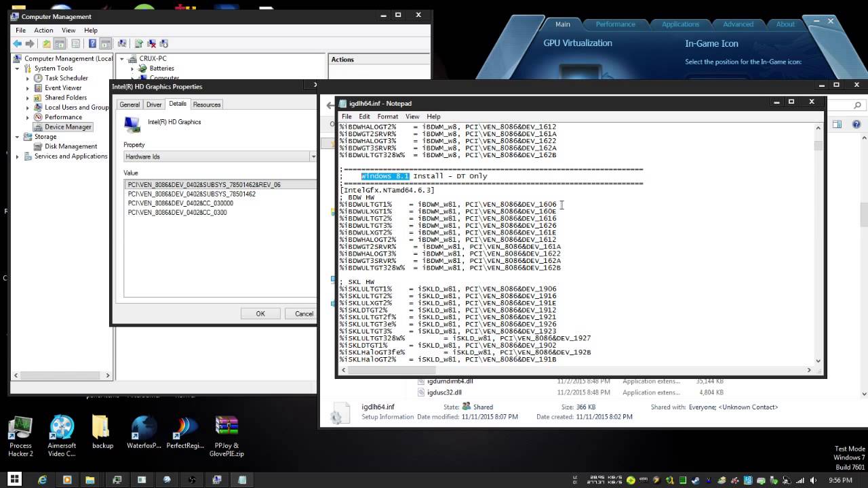Expand the Event Viewer node
This screenshot has width=868, height=488.
[28, 88]
